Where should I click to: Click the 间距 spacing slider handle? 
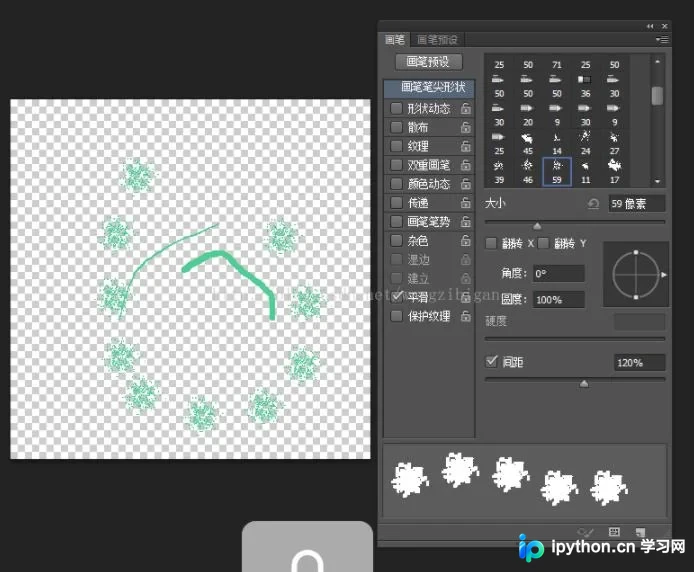(x=584, y=383)
